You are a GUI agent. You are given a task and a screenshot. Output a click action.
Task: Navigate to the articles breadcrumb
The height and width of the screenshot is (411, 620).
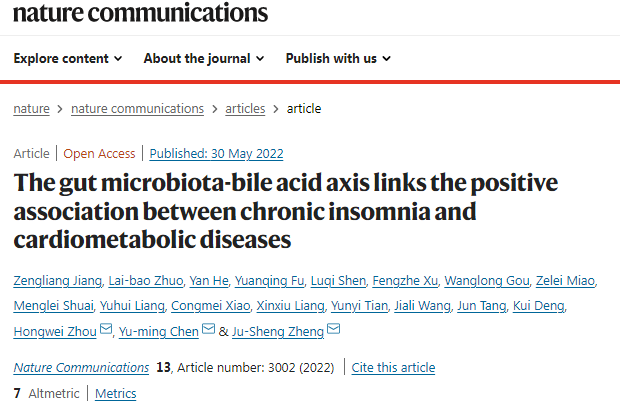point(245,109)
